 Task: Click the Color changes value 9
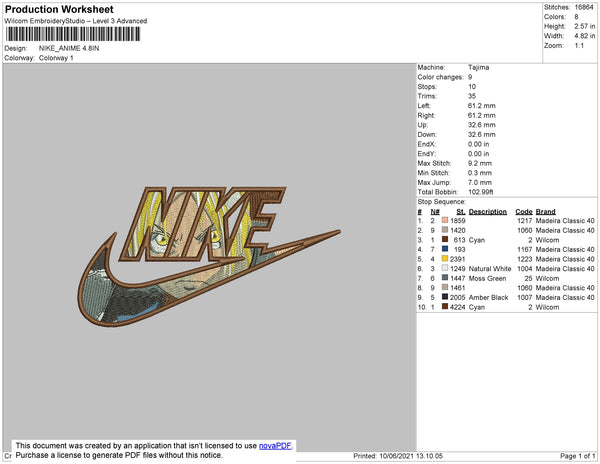[x=470, y=77]
